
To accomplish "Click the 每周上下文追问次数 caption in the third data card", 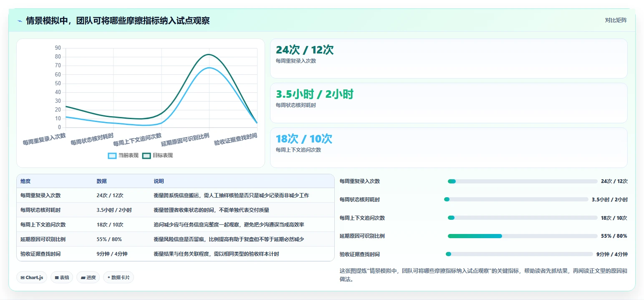I will coord(298,150).
